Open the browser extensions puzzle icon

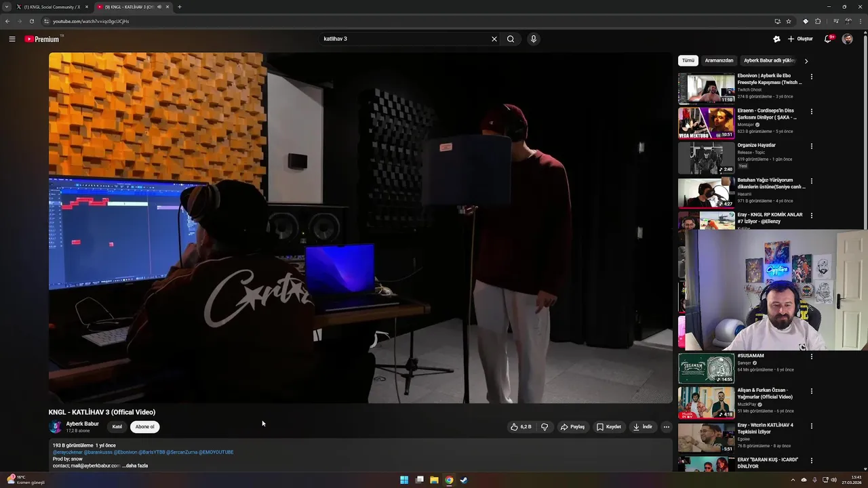point(818,21)
